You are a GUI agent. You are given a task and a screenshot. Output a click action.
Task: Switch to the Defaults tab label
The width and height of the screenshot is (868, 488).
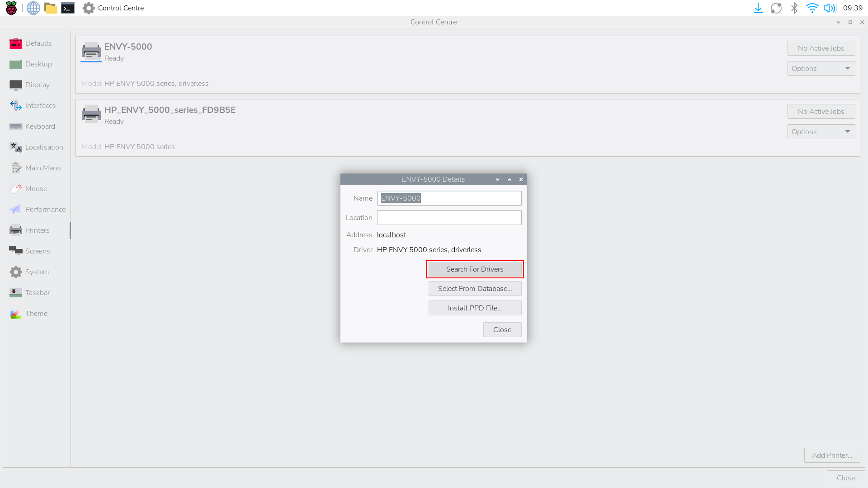pos(38,43)
